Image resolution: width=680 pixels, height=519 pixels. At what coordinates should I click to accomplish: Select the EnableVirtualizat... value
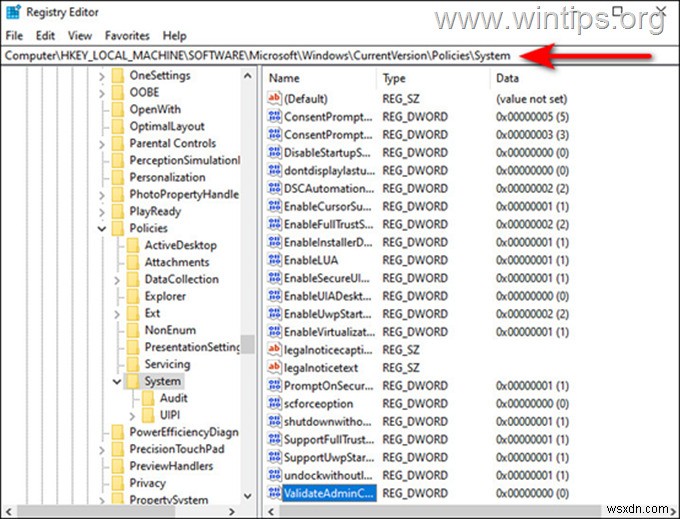(x=329, y=332)
